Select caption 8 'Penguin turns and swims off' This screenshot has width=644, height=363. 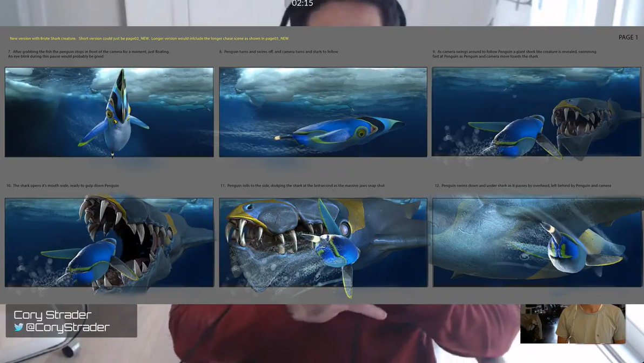pos(279,52)
